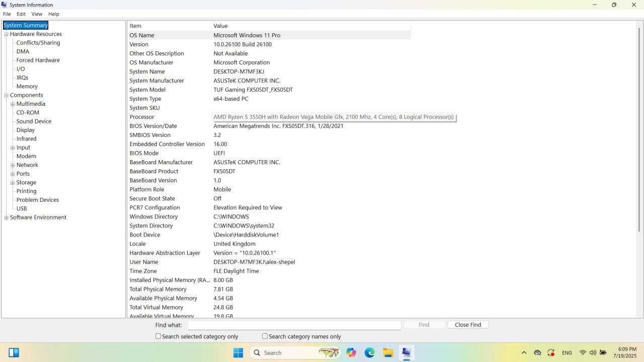
Task: Switch the ENG language indicator
Action: (x=567, y=352)
